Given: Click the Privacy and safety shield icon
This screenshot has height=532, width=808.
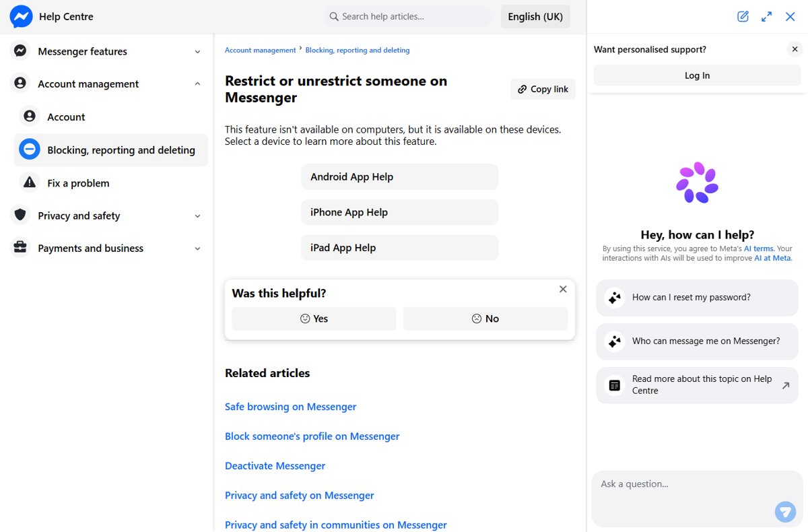Looking at the screenshot, I should [x=20, y=215].
